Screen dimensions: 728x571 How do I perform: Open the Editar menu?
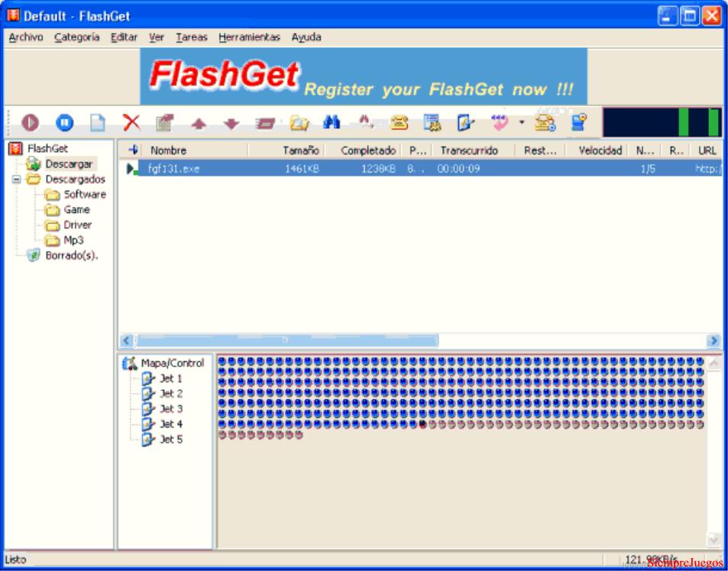(124, 37)
